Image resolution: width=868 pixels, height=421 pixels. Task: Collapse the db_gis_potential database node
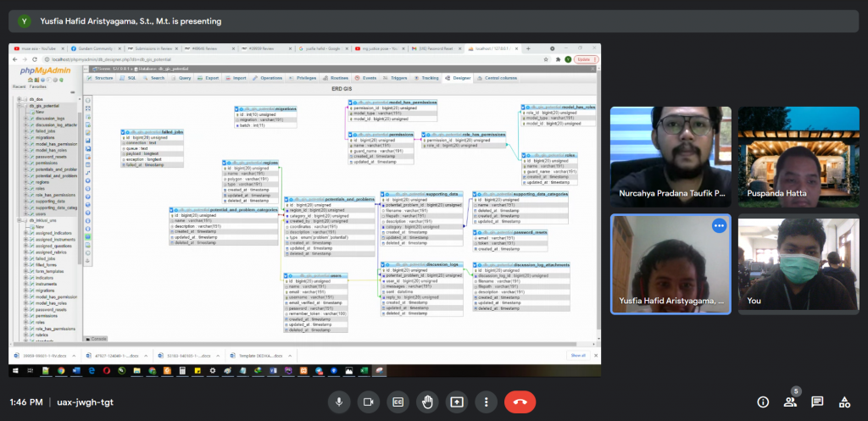coord(19,106)
